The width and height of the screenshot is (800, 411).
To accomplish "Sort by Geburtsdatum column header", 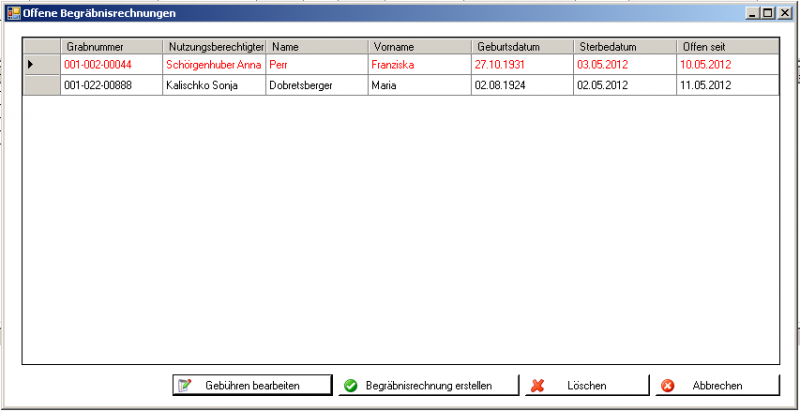I will coord(522,47).
